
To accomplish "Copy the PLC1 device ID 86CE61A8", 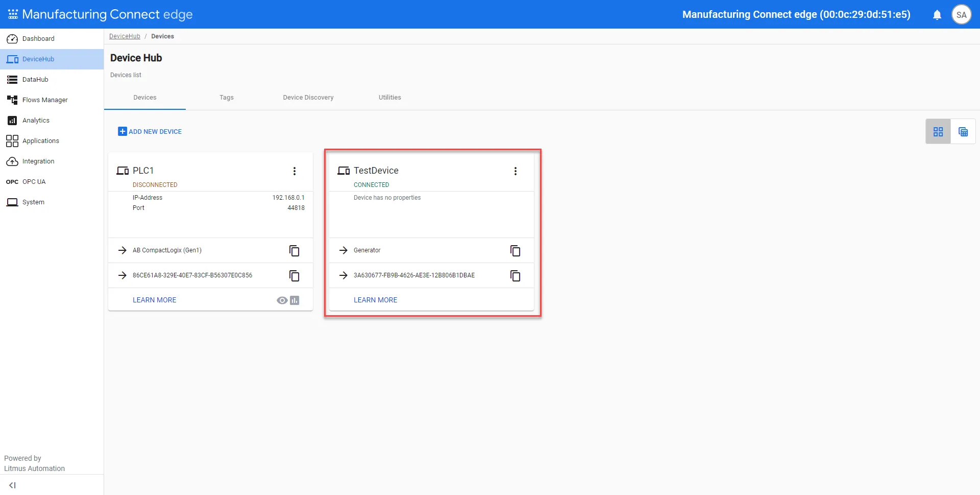I will [295, 276].
